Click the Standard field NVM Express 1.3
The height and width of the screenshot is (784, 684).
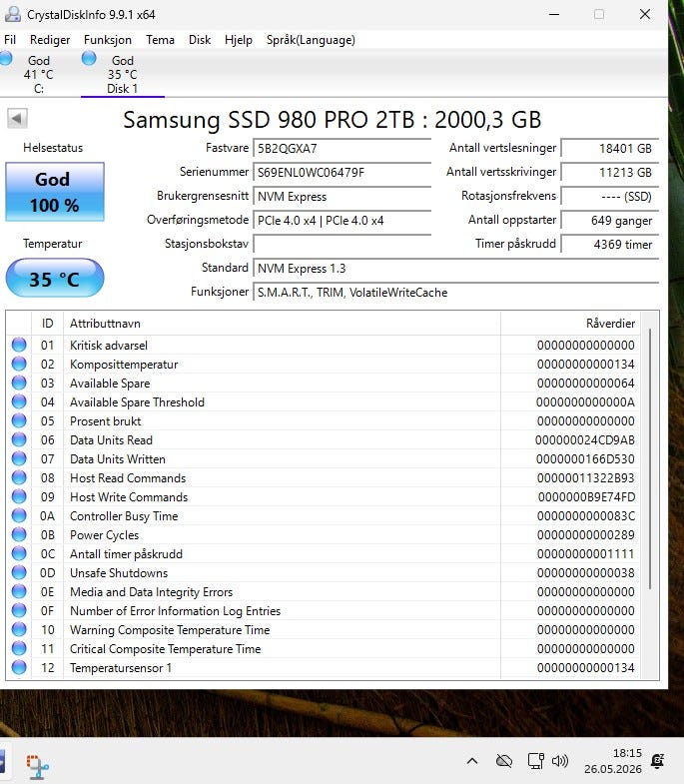(x=456, y=269)
